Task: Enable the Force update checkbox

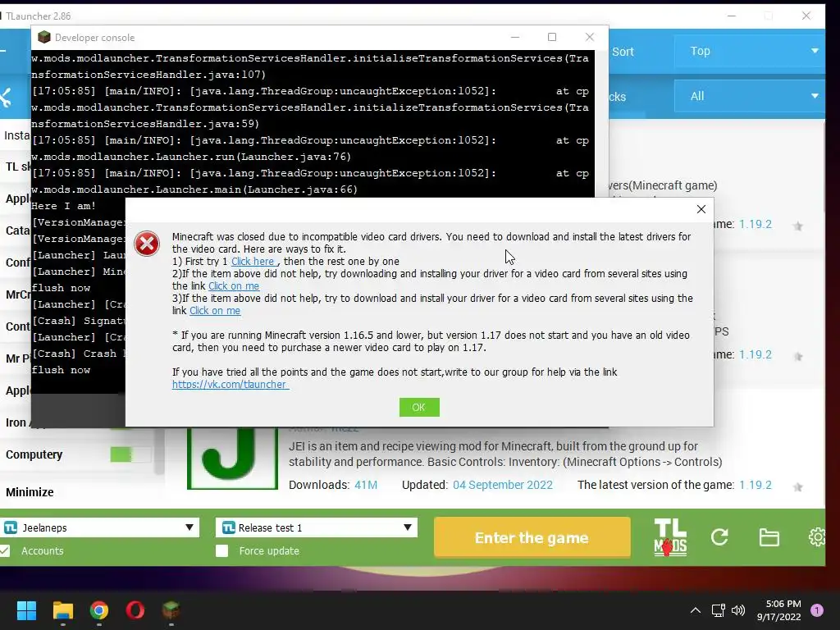Action: 221,550
